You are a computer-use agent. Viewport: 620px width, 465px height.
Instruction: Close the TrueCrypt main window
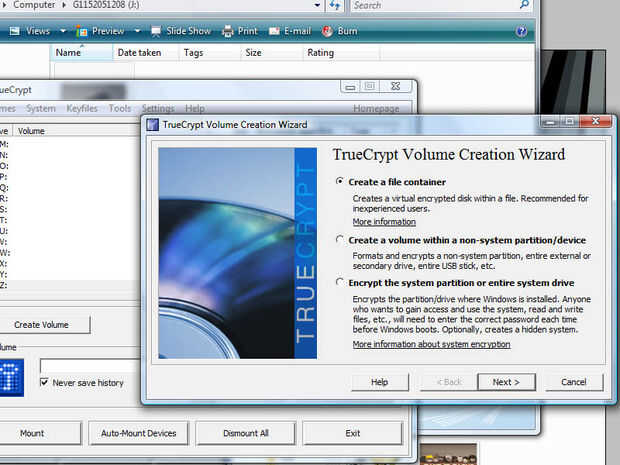click(395, 87)
